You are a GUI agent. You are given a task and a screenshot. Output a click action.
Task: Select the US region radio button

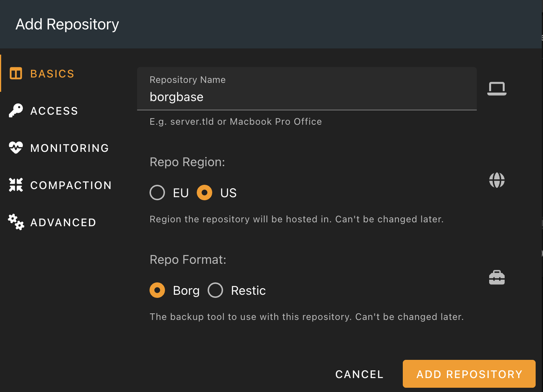pos(204,193)
